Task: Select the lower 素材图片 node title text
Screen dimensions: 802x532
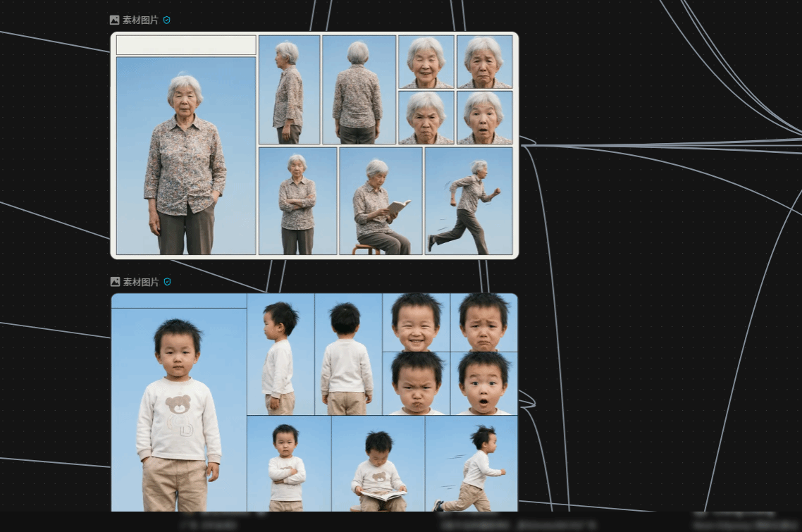Action: tap(141, 282)
